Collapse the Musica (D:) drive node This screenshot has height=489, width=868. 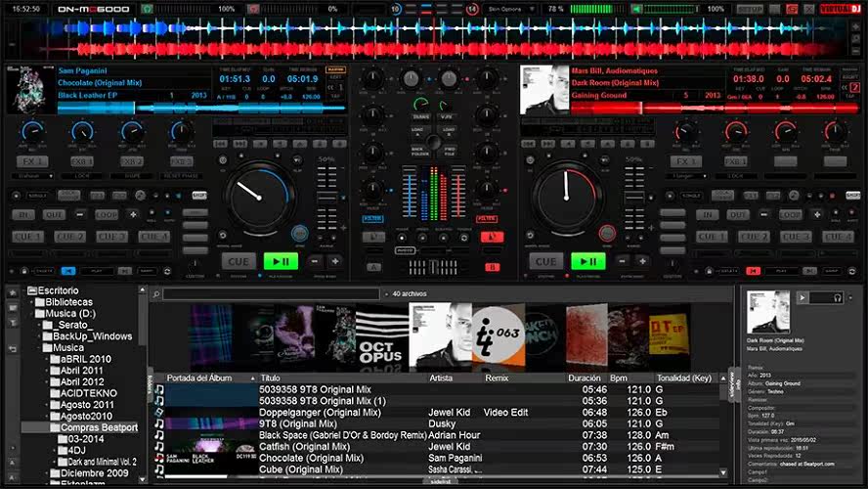click(x=32, y=313)
